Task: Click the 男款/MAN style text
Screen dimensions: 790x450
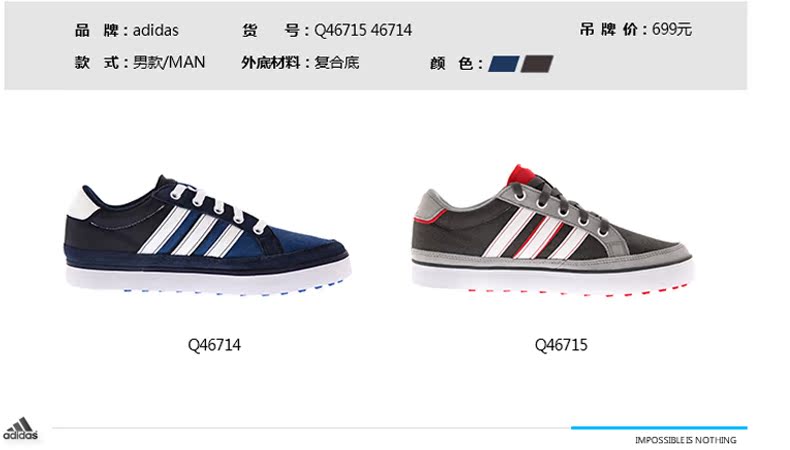Action: [169, 62]
